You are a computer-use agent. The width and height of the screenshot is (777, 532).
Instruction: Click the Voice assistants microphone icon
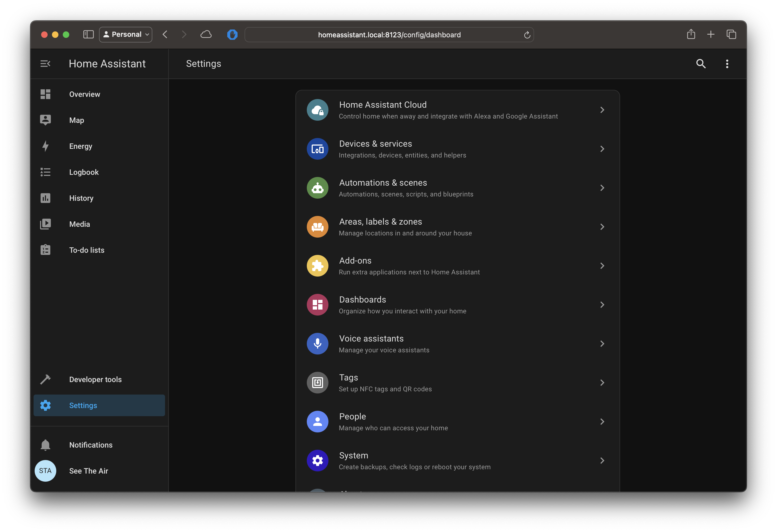tap(317, 344)
